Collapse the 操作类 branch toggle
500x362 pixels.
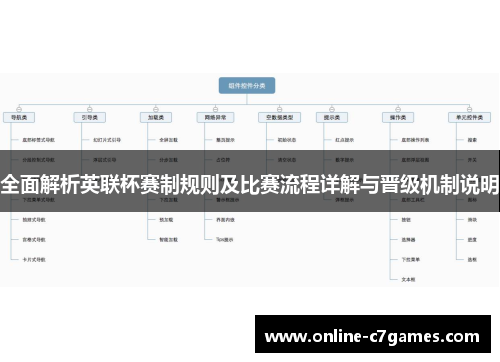coord(398,109)
